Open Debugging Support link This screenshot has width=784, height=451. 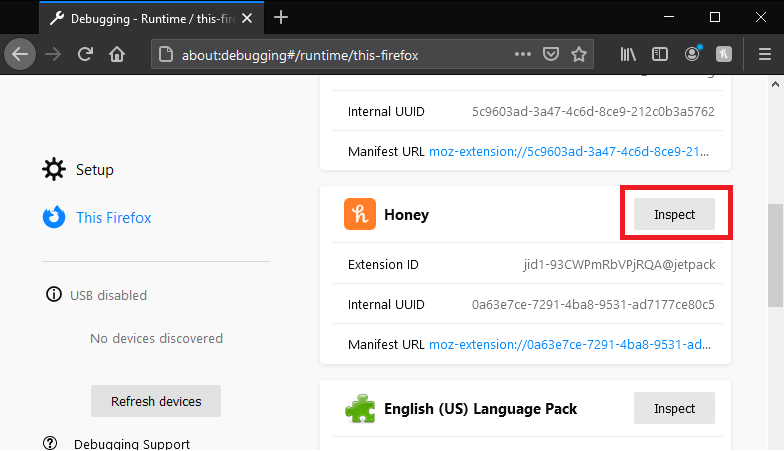pyautogui.click(x=132, y=444)
